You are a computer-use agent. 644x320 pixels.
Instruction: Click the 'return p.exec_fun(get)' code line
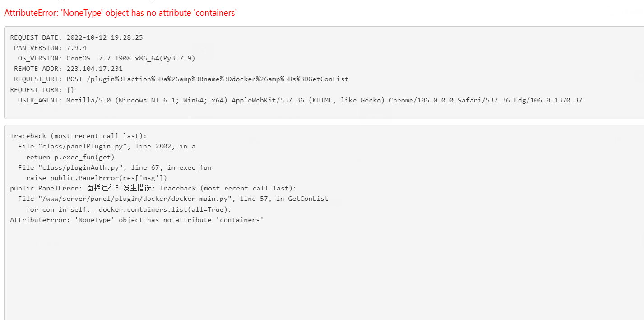tap(70, 157)
